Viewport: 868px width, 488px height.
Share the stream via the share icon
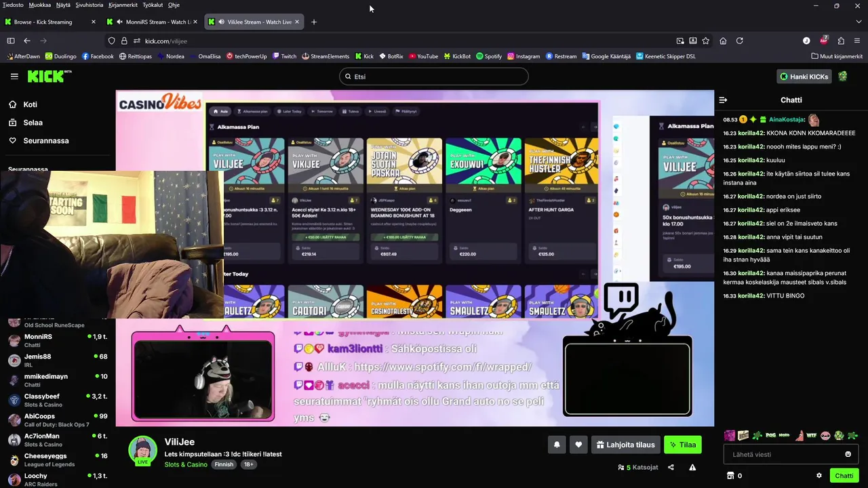[x=671, y=467]
